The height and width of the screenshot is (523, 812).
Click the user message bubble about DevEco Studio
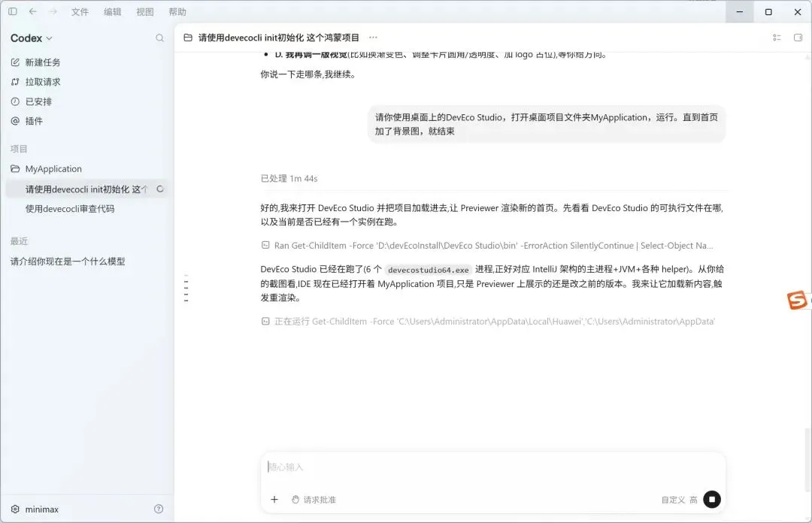tap(547, 124)
